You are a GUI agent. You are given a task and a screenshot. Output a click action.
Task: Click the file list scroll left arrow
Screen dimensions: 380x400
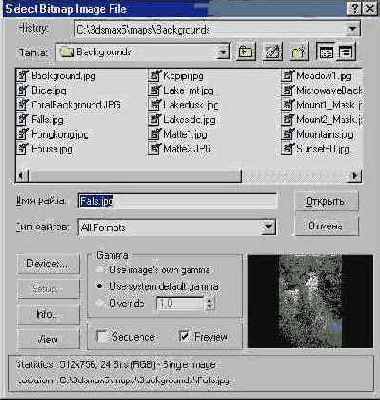point(22,176)
